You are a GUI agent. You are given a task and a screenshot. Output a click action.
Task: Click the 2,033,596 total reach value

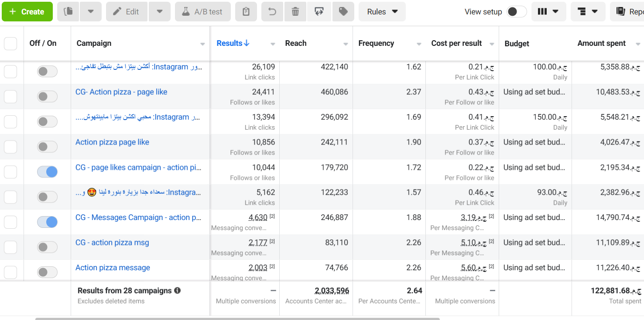tap(332, 291)
